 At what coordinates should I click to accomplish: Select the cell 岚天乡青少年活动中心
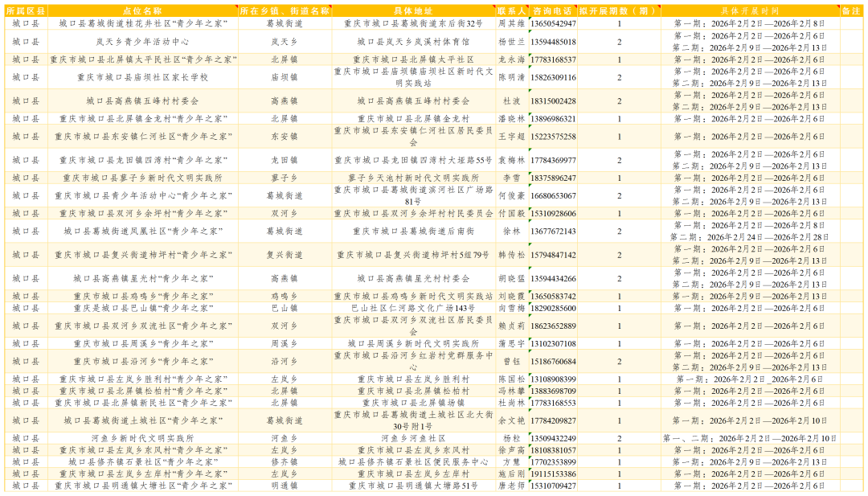pyautogui.click(x=142, y=42)
